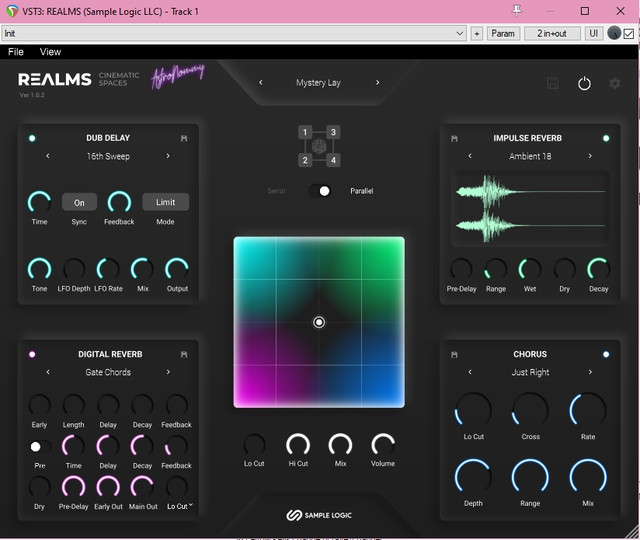Image resolution: width=640 pixels, height=540 pixels.
Task: Next Dub Delay preset after 16th Sweep
Action: pyautogui.click(x=168, y=156)
